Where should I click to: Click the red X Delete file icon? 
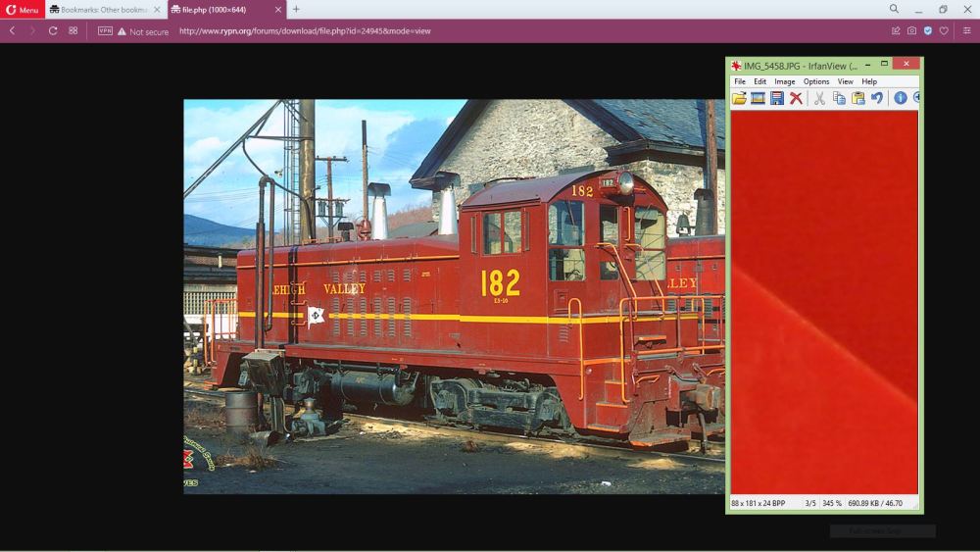(796, 98)
